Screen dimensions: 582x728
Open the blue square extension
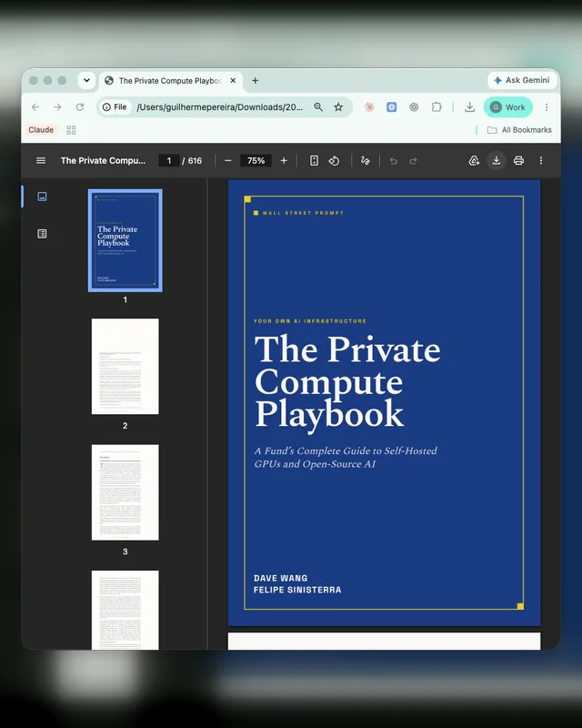click(392, 107)
